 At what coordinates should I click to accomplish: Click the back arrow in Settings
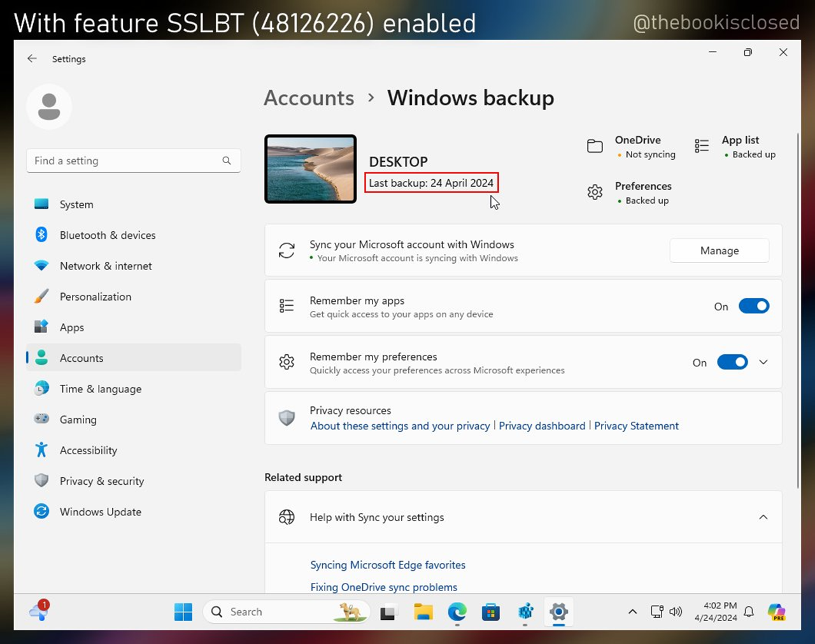(32, 59)
